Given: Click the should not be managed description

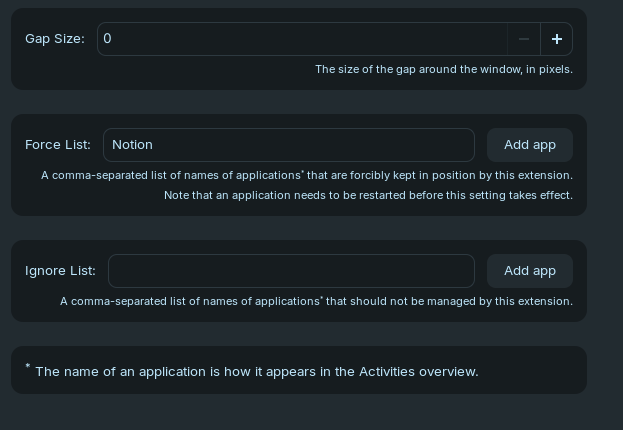Looking at the screenshot, I should coord(316,301).
